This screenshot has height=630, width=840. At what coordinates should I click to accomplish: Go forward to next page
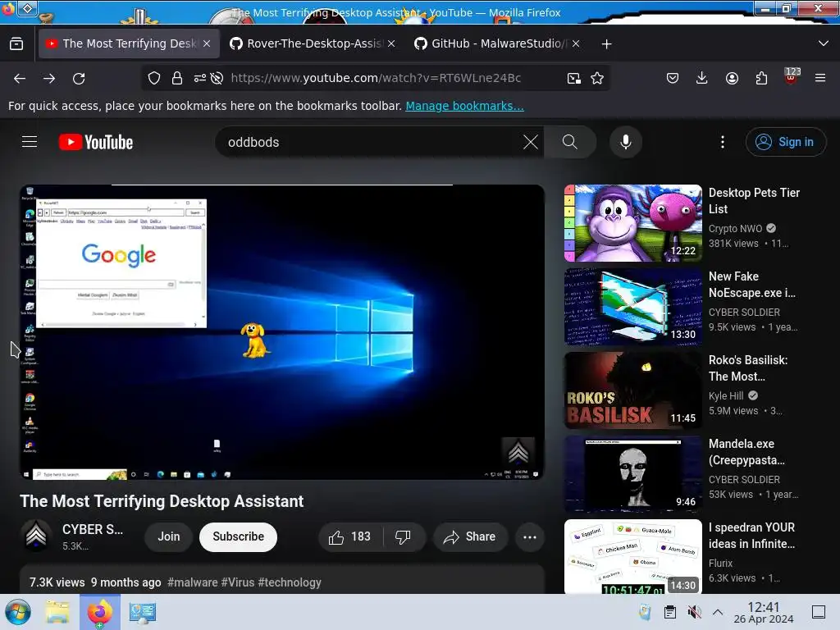point(49,78)
